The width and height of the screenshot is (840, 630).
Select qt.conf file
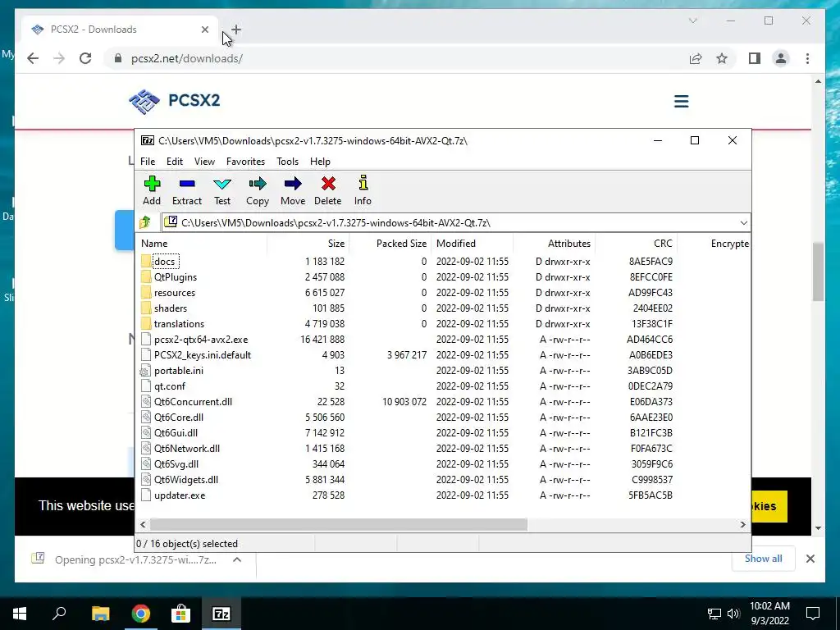click(x=169, y=386)
